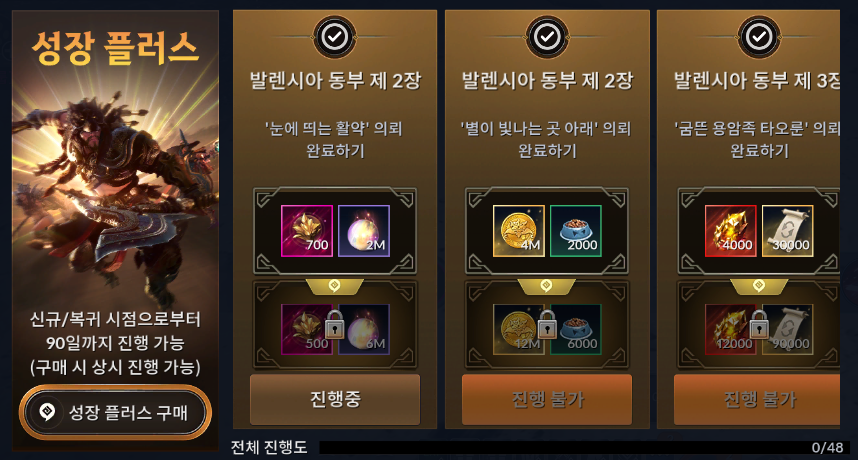This screenshot has height=460, width=858.
Task: Click the 4M gold coin reward icon
Action: [x=519, y=231]
